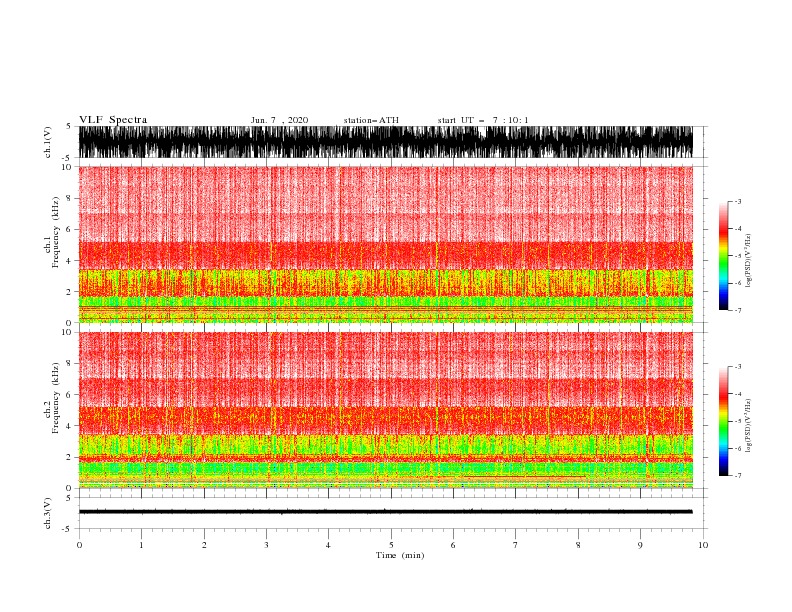Click the "-5" tick of the ch.3(V) panel

(68, 529)
